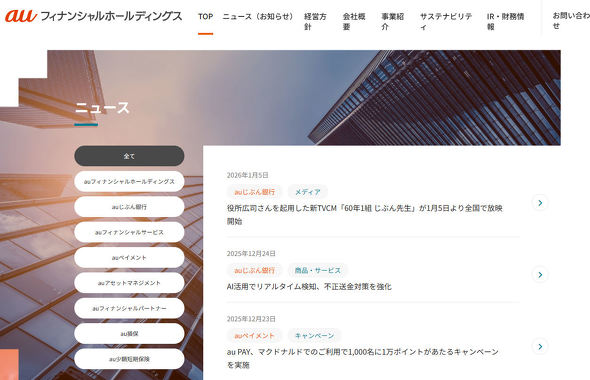The height and width of the screenshot is (380, 590).
Task: Click auじぶん銀行 tag on January 5 news
Action: [255, 192]
